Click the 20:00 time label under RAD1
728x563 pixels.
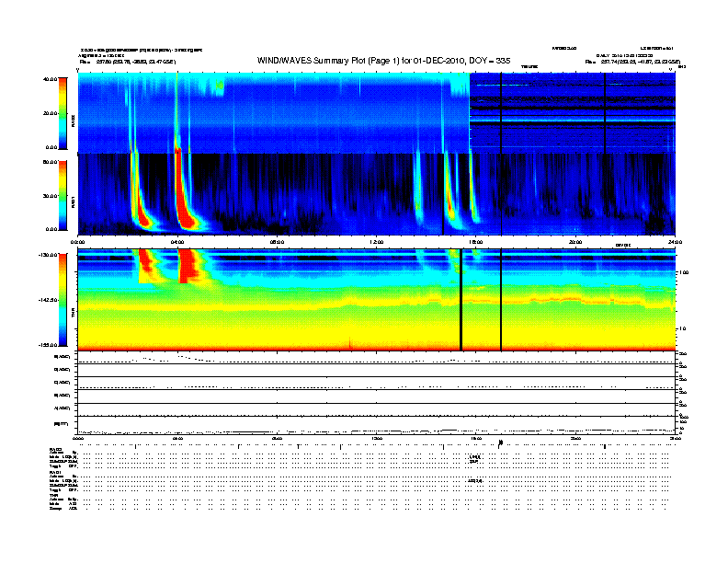575,242
